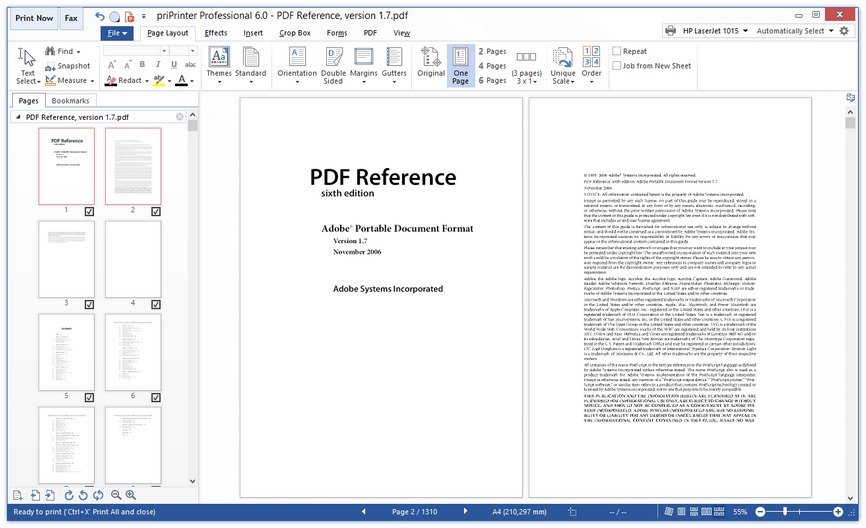Image resolution: width=866 pixels, height=528 pixels.
Task: Enable Job from New Sheet checkbox
Action: pos(617,66)
